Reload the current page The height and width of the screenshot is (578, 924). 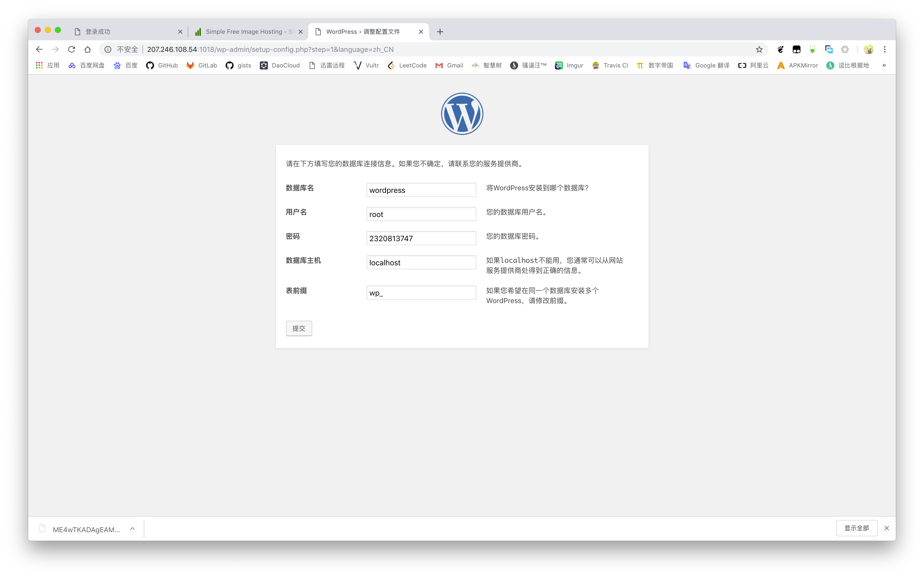(72, 49)
